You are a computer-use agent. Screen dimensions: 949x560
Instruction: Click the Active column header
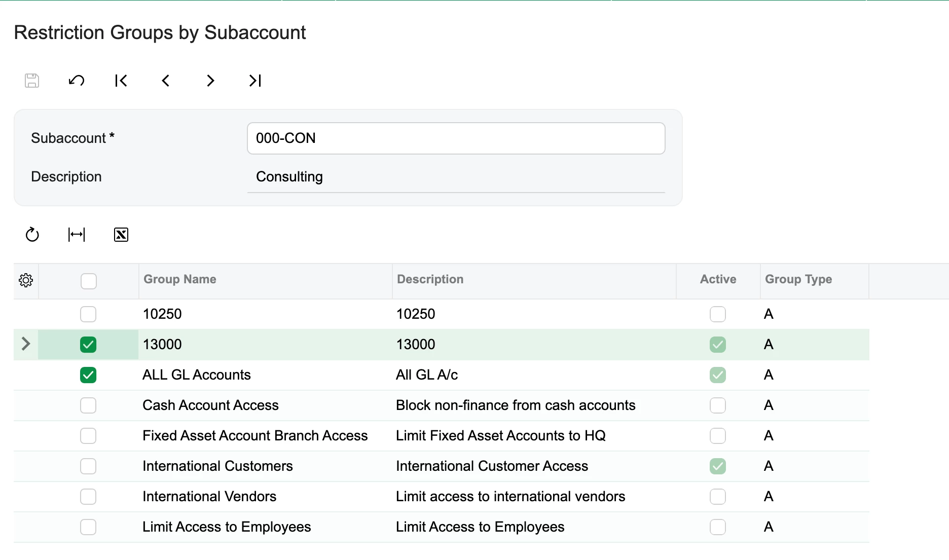pyautogui.click(x=718, y=279)
